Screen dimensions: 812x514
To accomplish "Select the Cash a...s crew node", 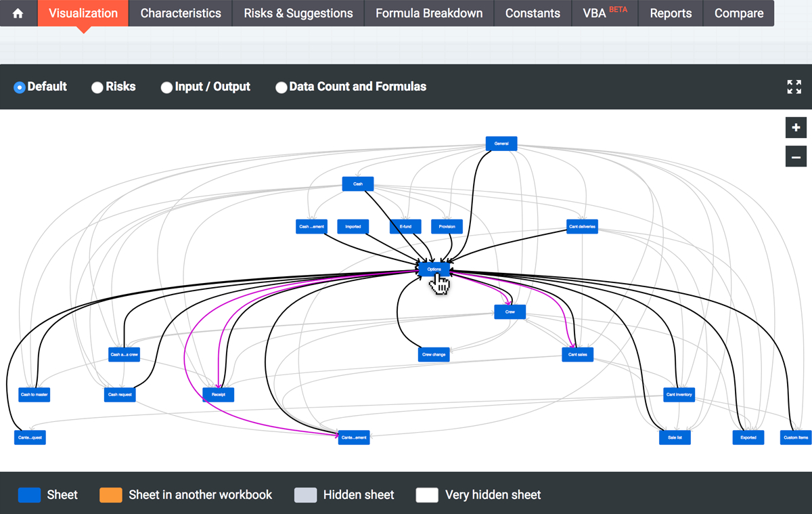I will [124, 354].
